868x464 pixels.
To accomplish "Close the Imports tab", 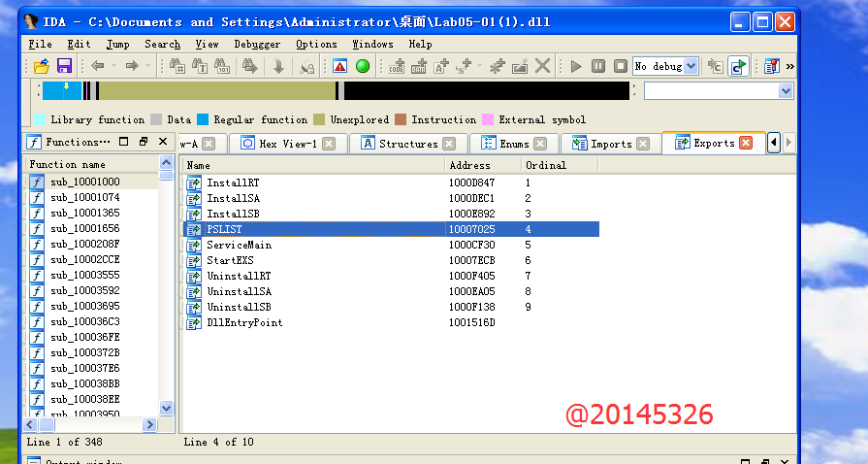I will [643, 144].
